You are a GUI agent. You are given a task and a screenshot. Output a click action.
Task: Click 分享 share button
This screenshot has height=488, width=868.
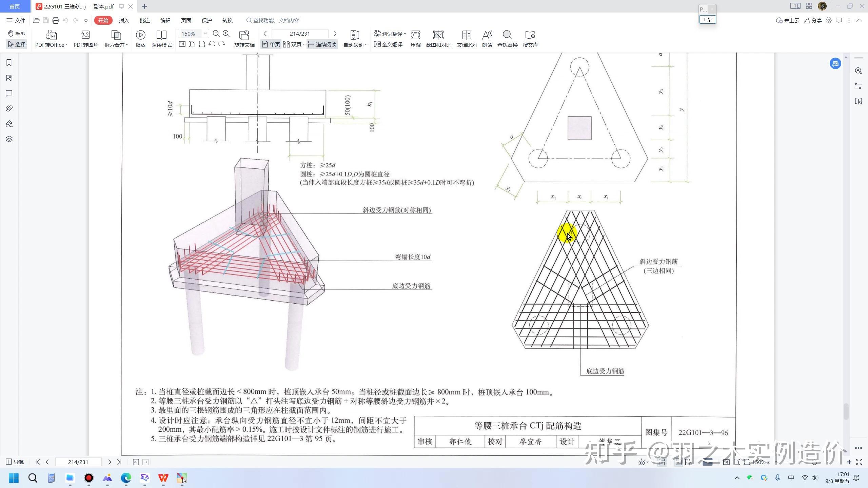tap(813, 20)
